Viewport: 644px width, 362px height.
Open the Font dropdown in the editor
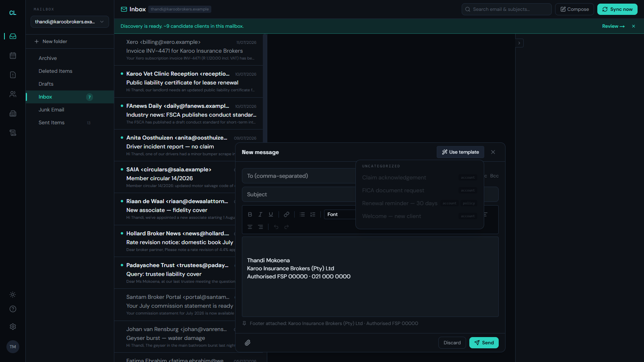tap(340, 214)
